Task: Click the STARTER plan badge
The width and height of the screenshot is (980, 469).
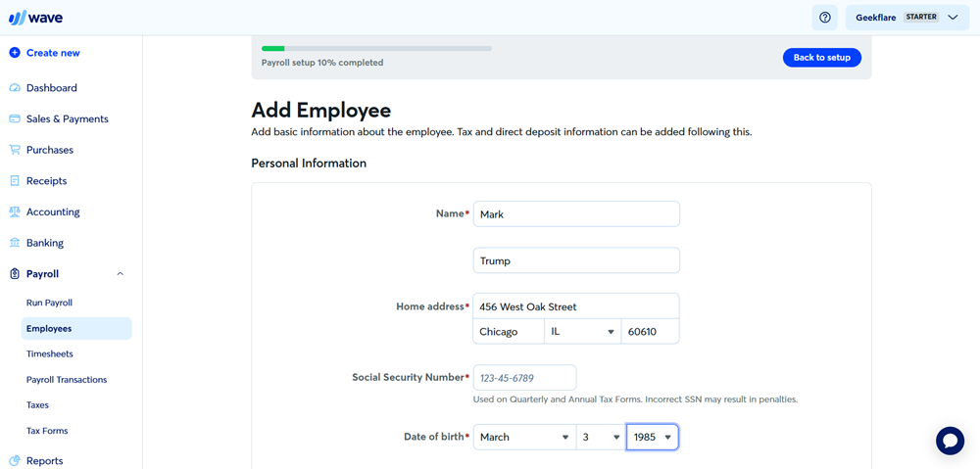Action: click(x=921, y=18)
